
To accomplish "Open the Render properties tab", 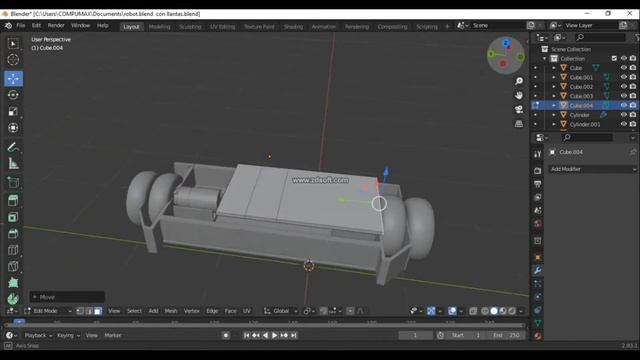I will [x=538, y=171].
